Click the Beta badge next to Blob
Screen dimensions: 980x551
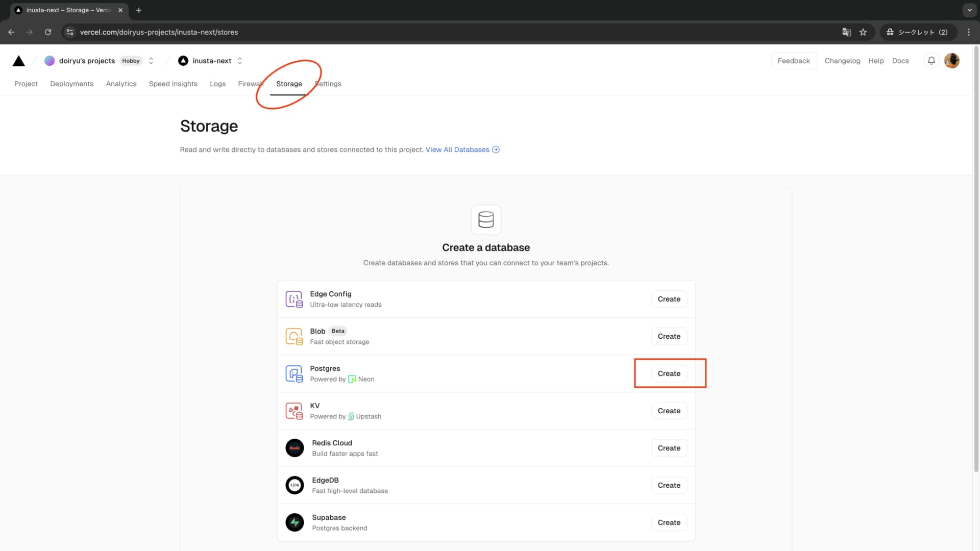coord(338,331)
